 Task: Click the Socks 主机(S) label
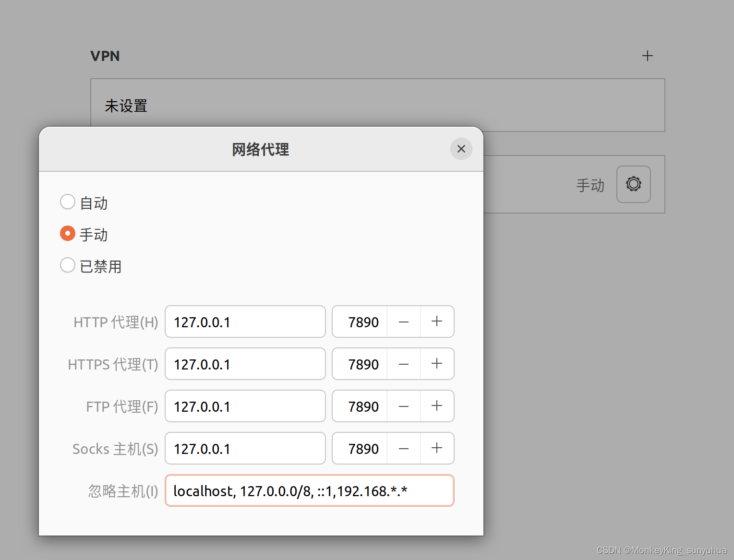click(x=115, y=449)
